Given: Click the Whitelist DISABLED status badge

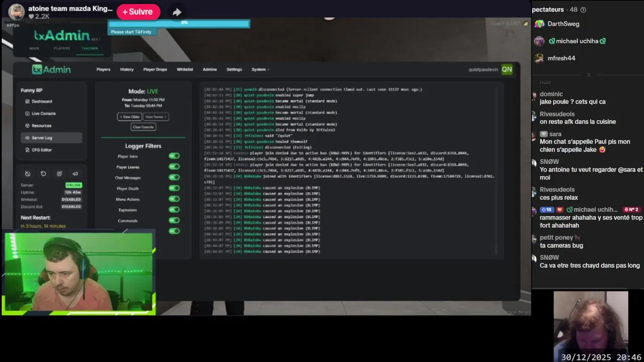Looking at the screenshot, I should [71, 199].
